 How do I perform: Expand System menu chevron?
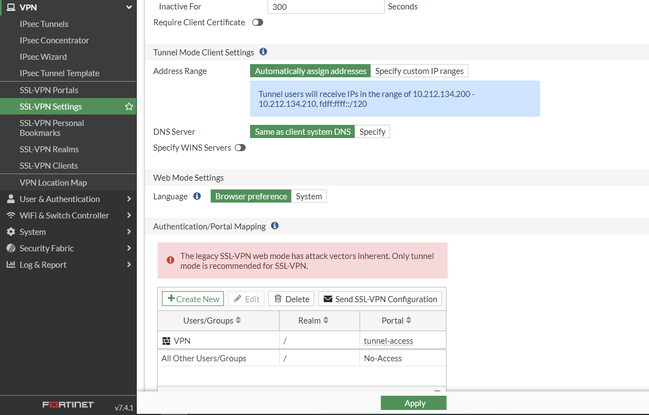[129, 232]
